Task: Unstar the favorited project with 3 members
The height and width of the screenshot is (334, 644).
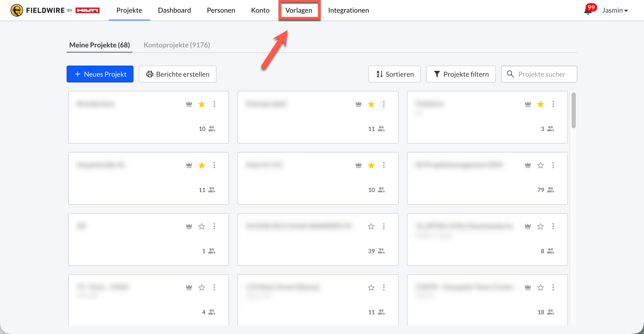Action: click(x=540, y=104)
